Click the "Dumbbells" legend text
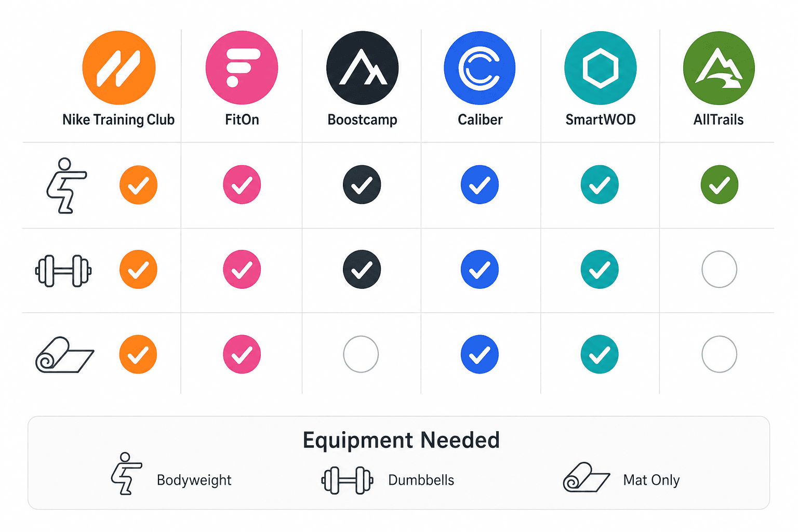This screenshot has width=798, height=532. point(421,480)
